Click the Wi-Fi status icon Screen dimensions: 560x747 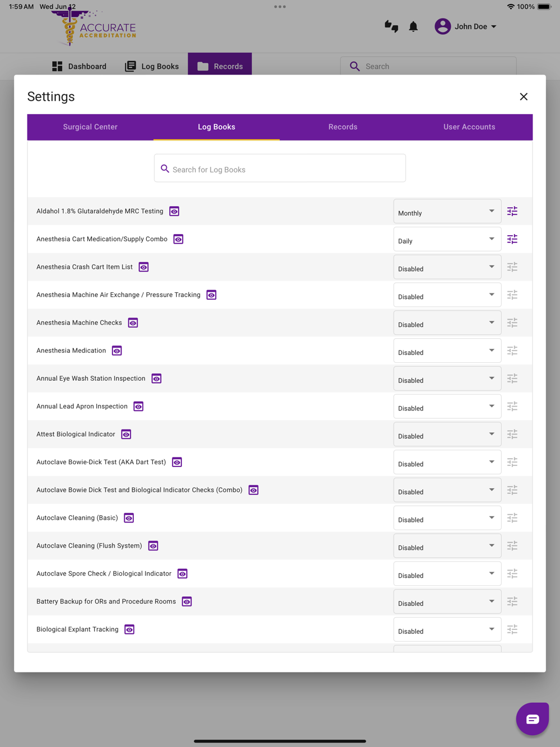click(511, 7)
